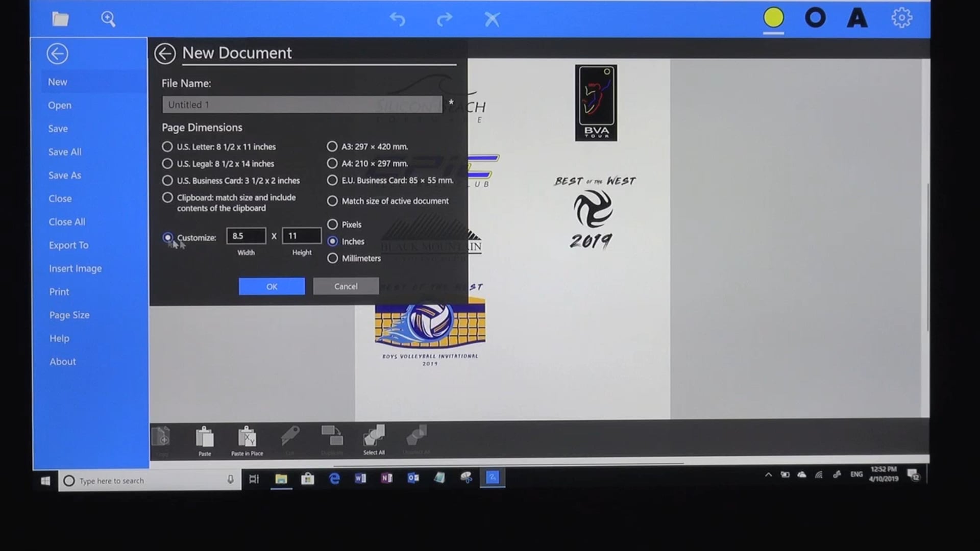Viewport: 980px width, 551px height.
Task: Show hidden system tray icons chevron
Action: tap(768, 474)
